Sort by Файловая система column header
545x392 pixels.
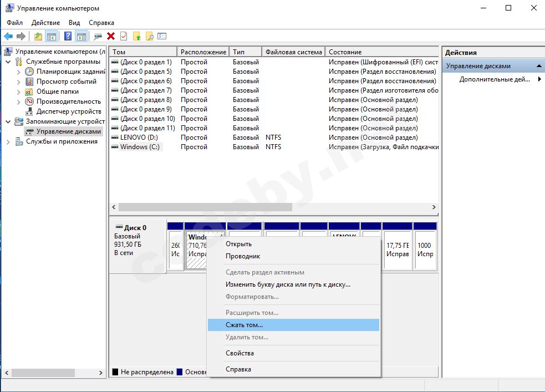[293, 52]
